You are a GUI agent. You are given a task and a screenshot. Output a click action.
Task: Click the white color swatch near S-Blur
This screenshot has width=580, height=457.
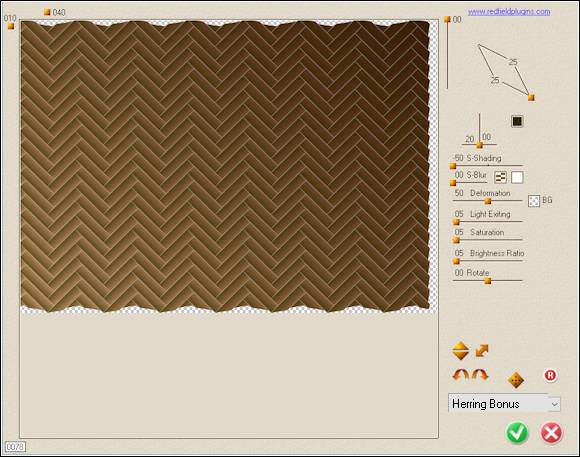[517, 178]
